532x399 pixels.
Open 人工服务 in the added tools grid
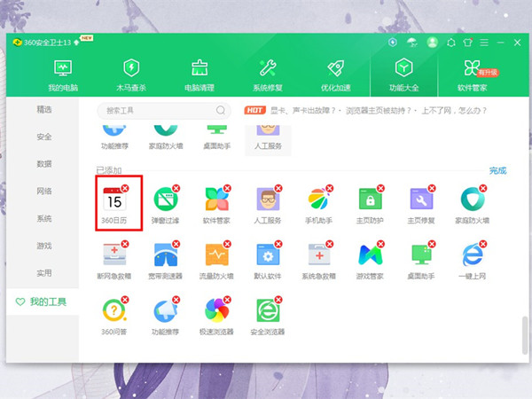coord(268,205)
